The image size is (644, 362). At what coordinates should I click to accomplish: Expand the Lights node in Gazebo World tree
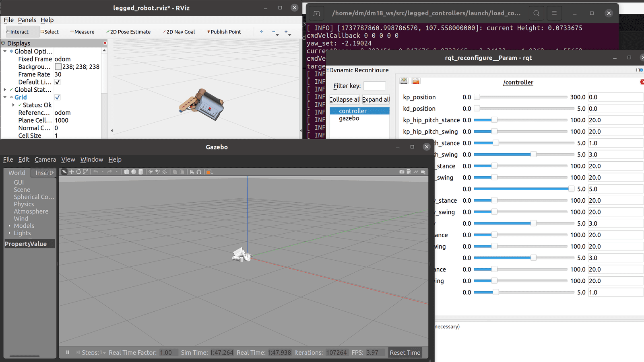pyautogui.click(x=10, y=233)
